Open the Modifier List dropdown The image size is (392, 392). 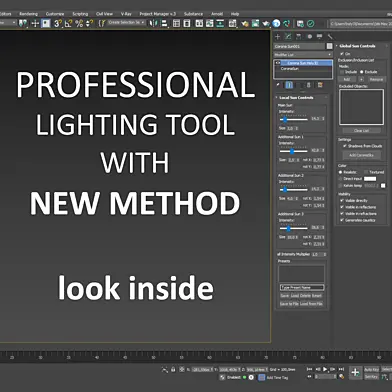303,55
